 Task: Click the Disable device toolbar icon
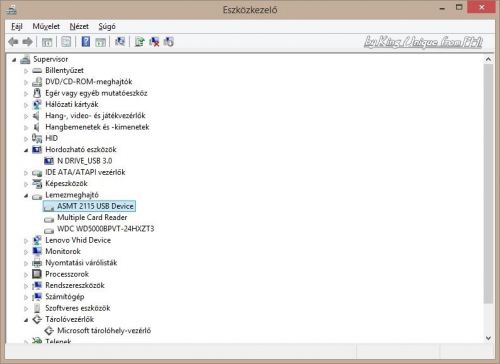tap(169, 42)
